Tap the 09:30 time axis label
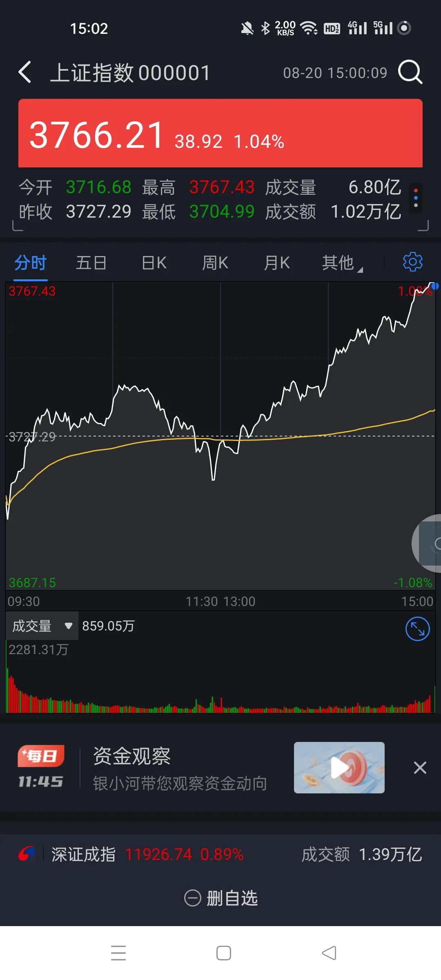This screenshot has width=441, height=980. [x=24, y=601]
